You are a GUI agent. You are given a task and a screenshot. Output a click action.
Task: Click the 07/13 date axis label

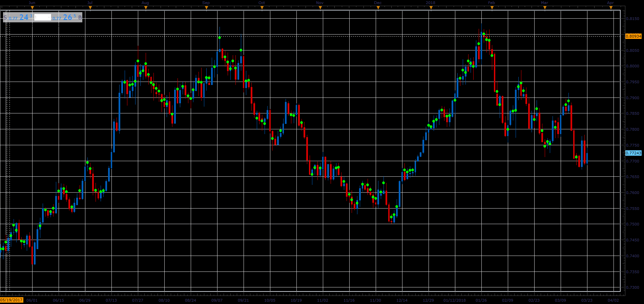pyautogui.click(x=111, y=300)
